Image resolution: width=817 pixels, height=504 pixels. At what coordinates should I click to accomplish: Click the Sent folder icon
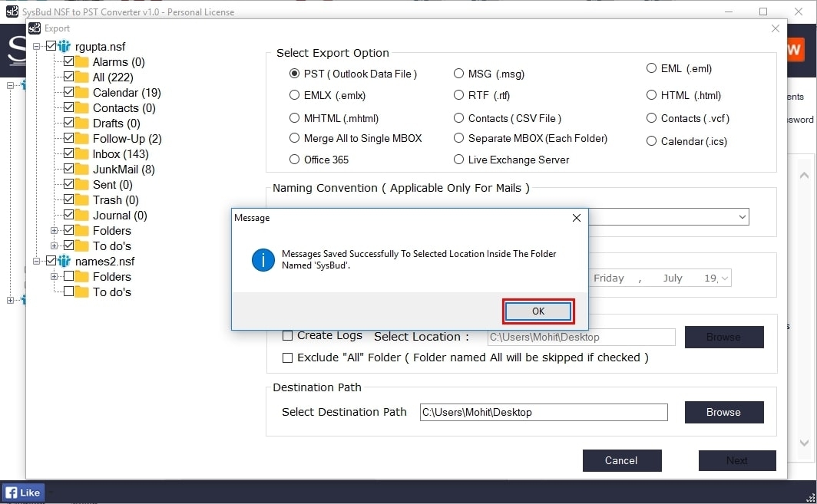point(81,185)
